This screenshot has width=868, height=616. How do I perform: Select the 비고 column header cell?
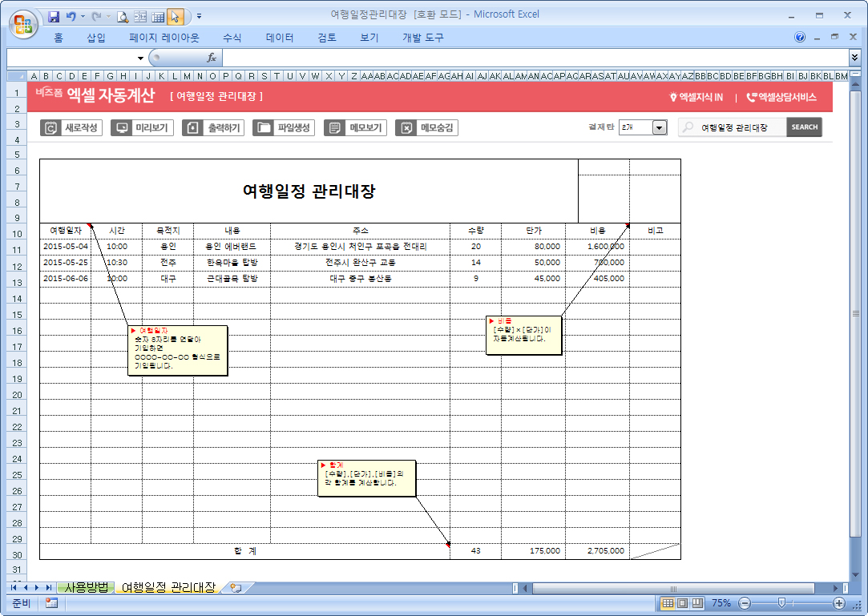[656, 231]
